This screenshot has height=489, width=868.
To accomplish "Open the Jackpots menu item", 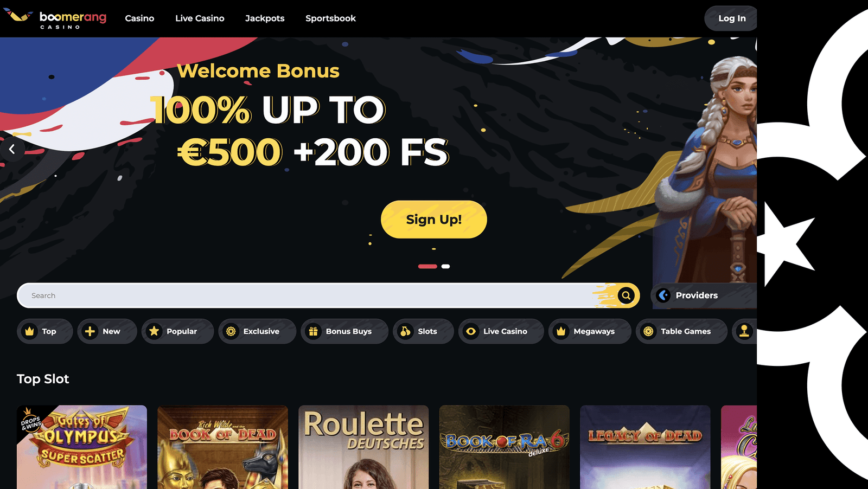I will tap(265, 18).
